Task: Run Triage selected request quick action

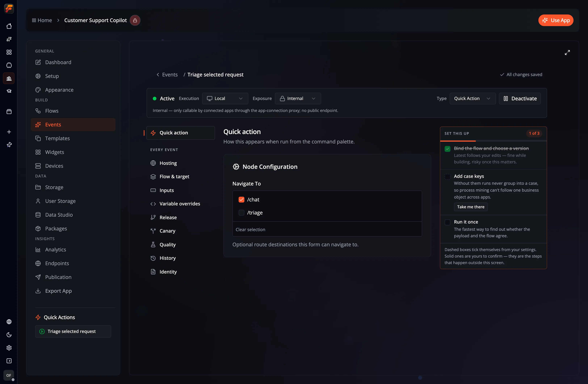Action: pos(73,331)
